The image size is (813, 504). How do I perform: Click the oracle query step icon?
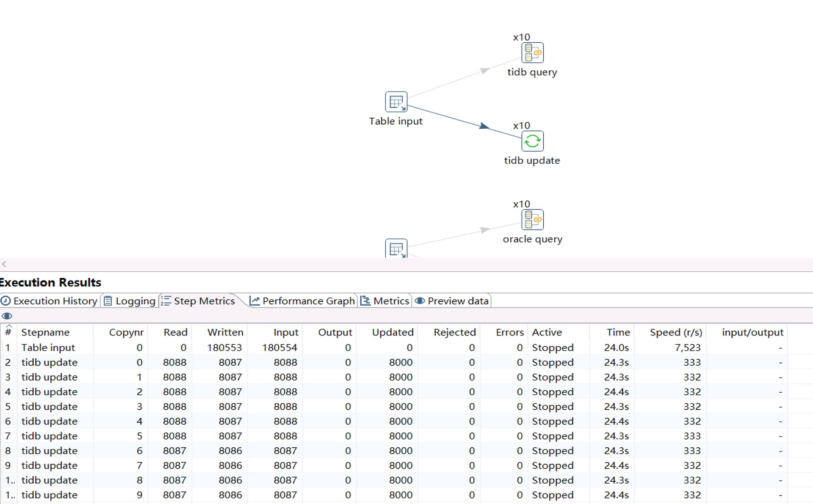(532, 220)
